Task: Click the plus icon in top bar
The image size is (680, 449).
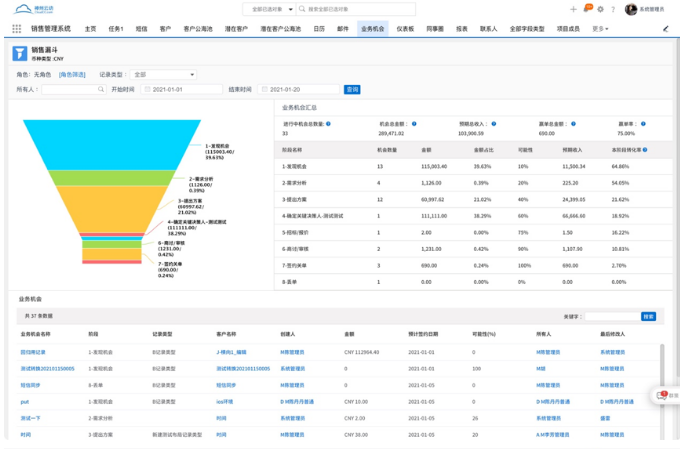Action: tap(573, 9)
